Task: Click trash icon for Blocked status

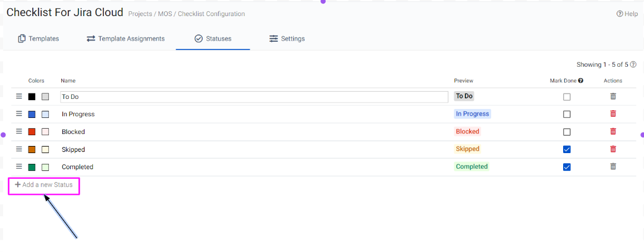Action: pos(613,132)
